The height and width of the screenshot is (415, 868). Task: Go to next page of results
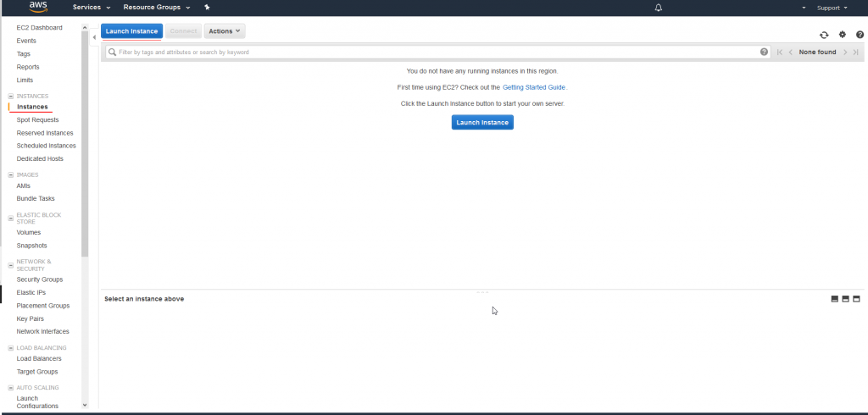point(845,52)
